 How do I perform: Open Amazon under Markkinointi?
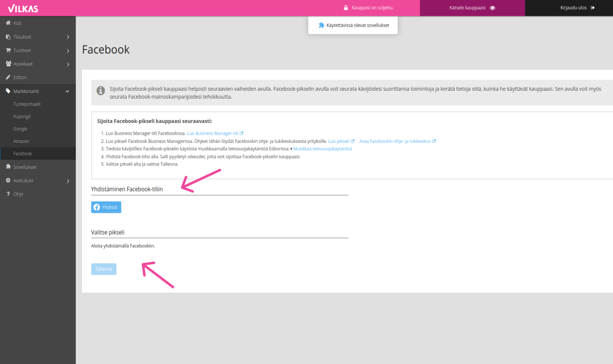coord(21,141)
